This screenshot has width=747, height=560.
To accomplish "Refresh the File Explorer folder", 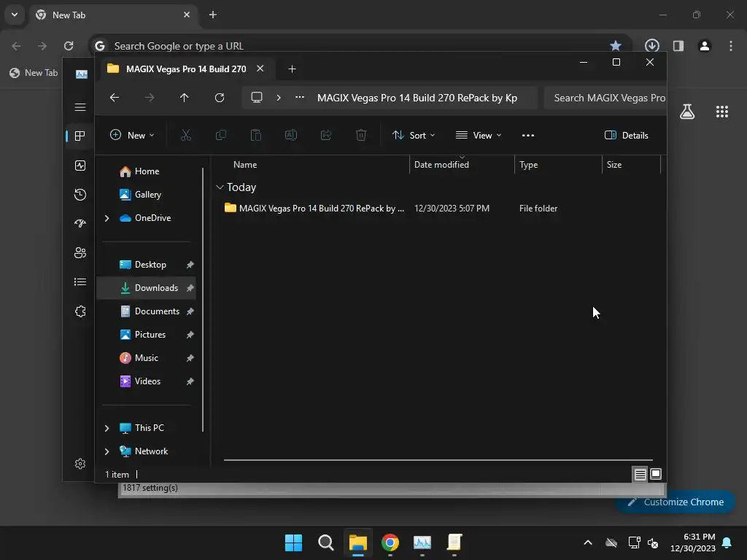I will 219,98.
